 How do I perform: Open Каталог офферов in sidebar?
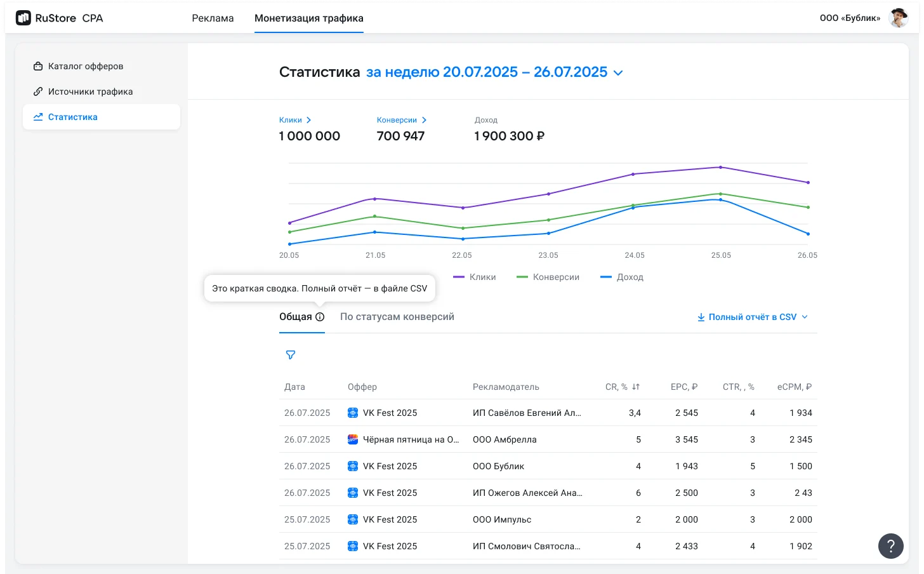(x=85, y=66)
